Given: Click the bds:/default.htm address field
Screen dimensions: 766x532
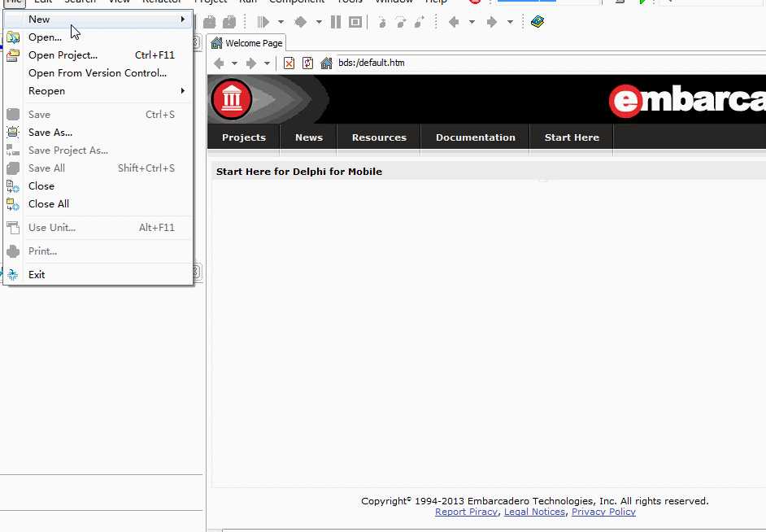Looking at the screenshot, I should 551,63.
